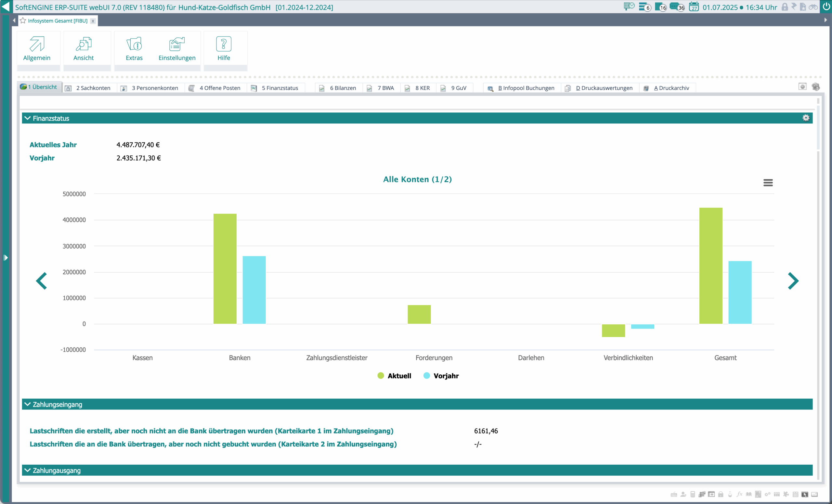Open chat messages icon with badge 36

(x=677, y=7)
